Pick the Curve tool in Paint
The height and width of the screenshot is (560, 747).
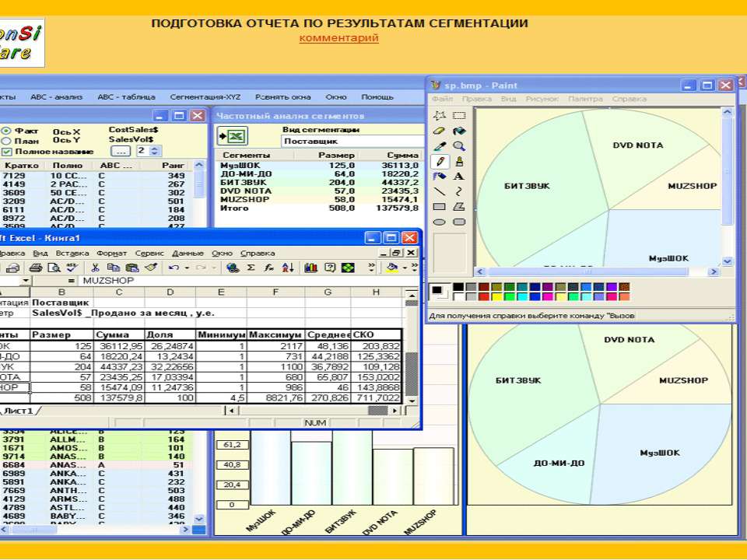[x=459, y=191]
